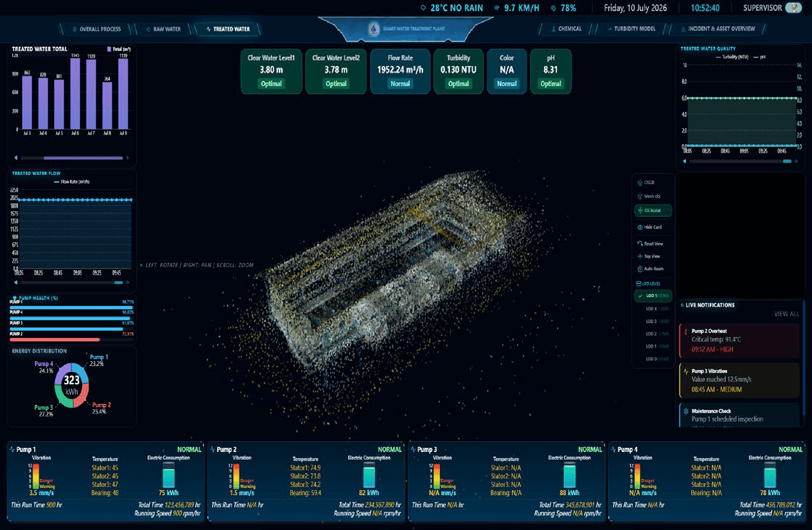The width and height of the screenshot is (812, 530).
Task: Click the Auto Roam icon
Action: pos(640,269)
